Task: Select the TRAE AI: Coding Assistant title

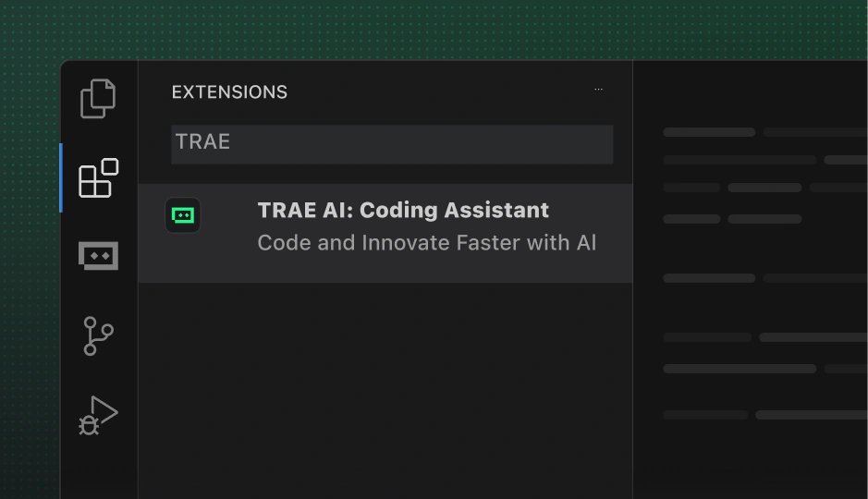Action: pyautogui.click(x=403, y=210)
